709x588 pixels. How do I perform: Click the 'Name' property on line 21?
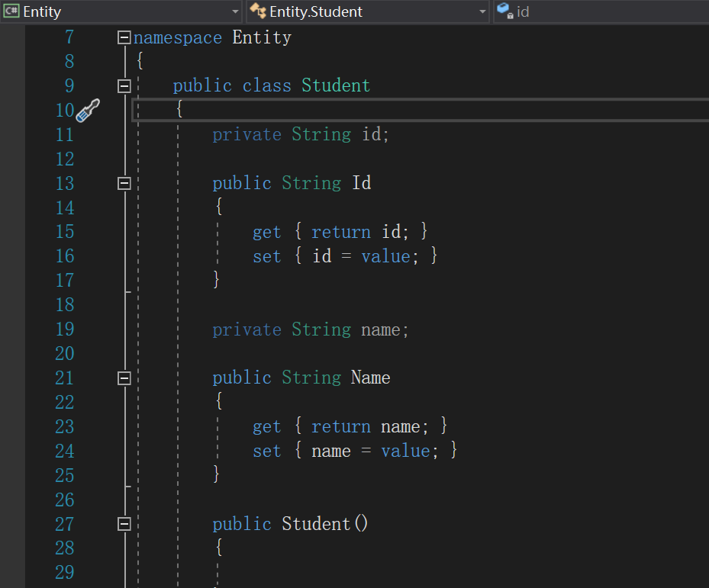coord(371,378)
